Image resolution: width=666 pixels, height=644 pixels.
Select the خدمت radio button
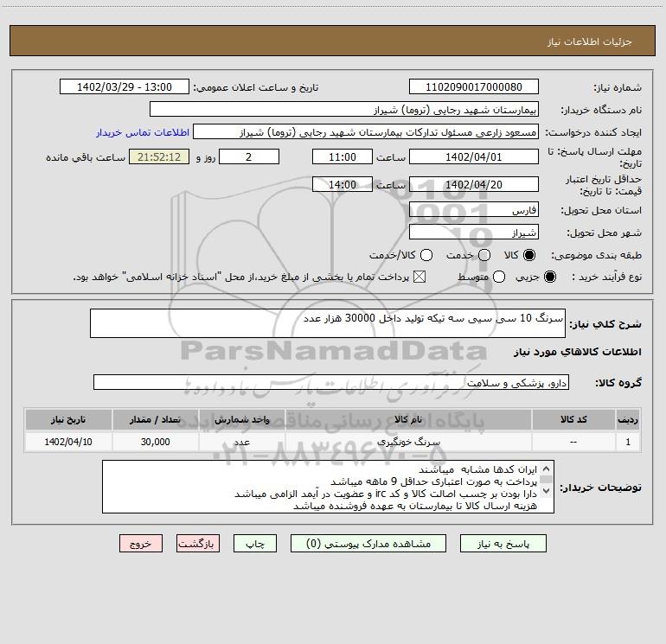tap(484, 255)
